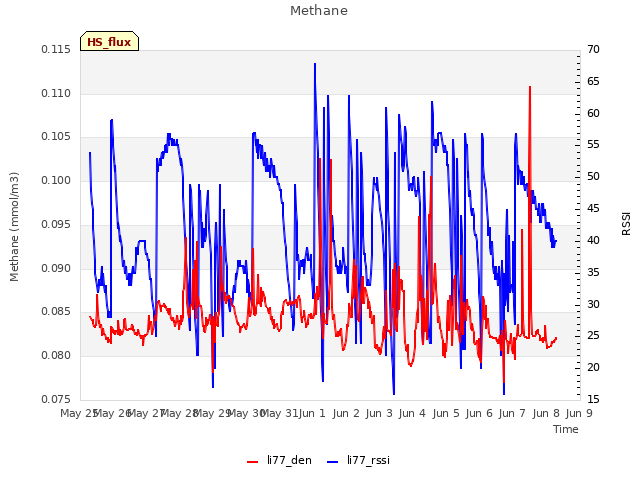This screenshot has width=640, height=480.
Task: Click the 0.090 y-axis tick label
Action: click(56, 268)
